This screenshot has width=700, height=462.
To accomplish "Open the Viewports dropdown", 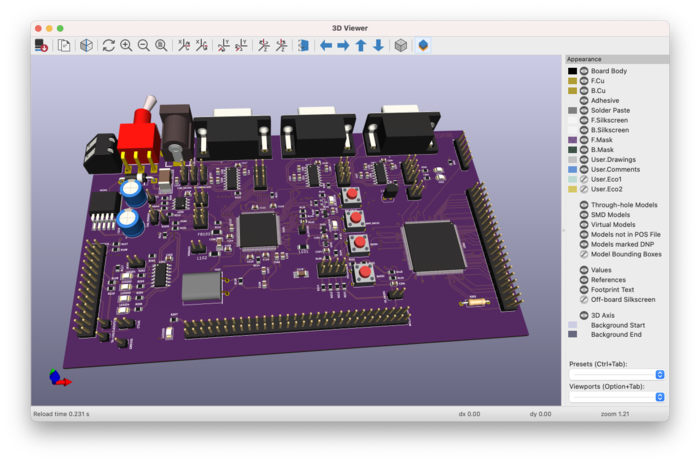I will coord(616,397).
